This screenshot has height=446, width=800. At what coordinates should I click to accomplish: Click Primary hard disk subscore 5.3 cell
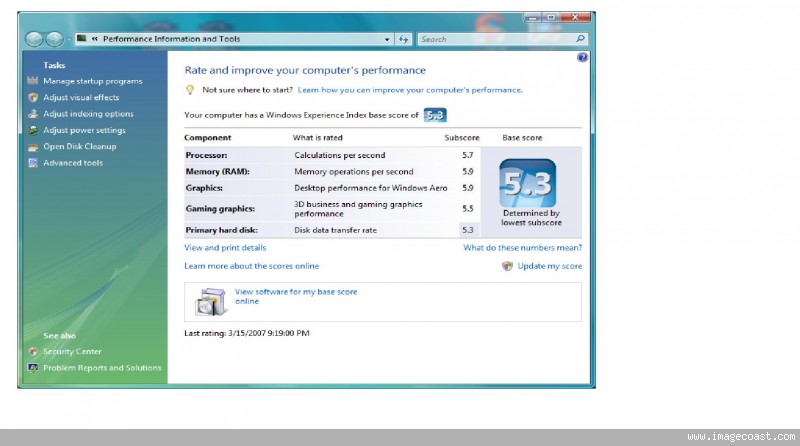(469, 230)
